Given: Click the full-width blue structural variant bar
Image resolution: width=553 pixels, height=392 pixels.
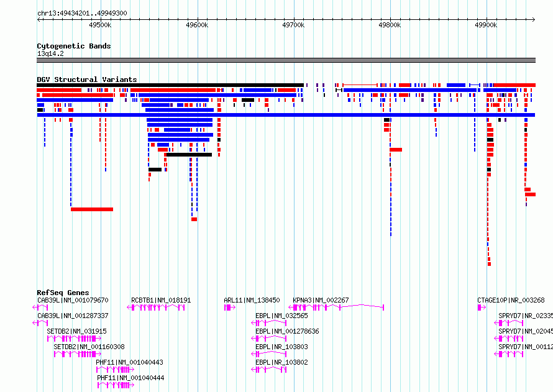Looking at the screenshot, I should [x=286, y=115].
